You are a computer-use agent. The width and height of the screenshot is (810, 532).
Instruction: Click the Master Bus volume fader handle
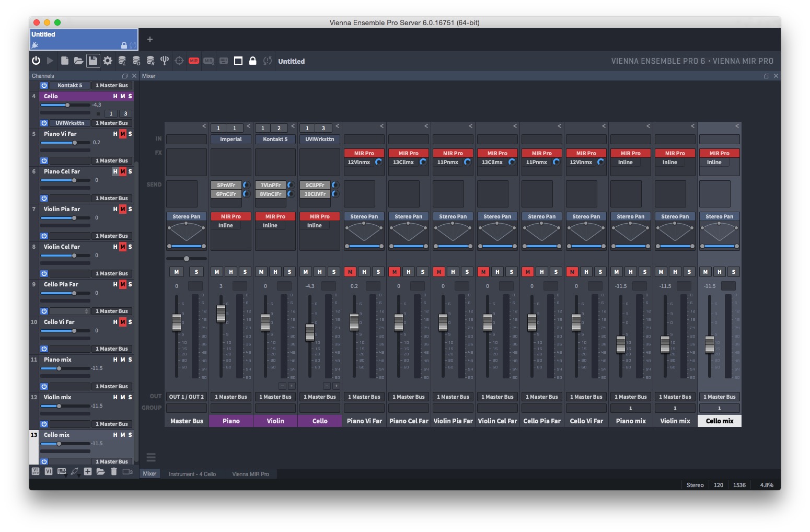pyautogui.click(x=177, y=322)
